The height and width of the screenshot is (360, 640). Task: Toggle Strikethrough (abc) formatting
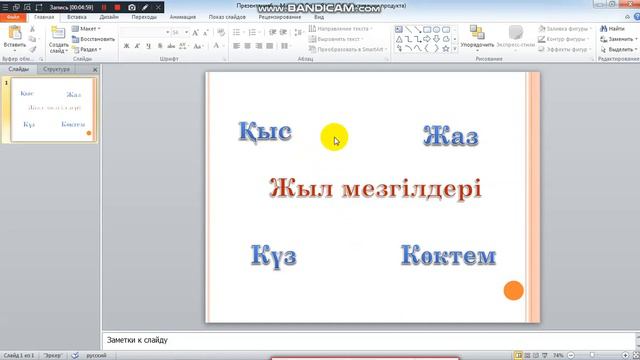click(171, 46)
